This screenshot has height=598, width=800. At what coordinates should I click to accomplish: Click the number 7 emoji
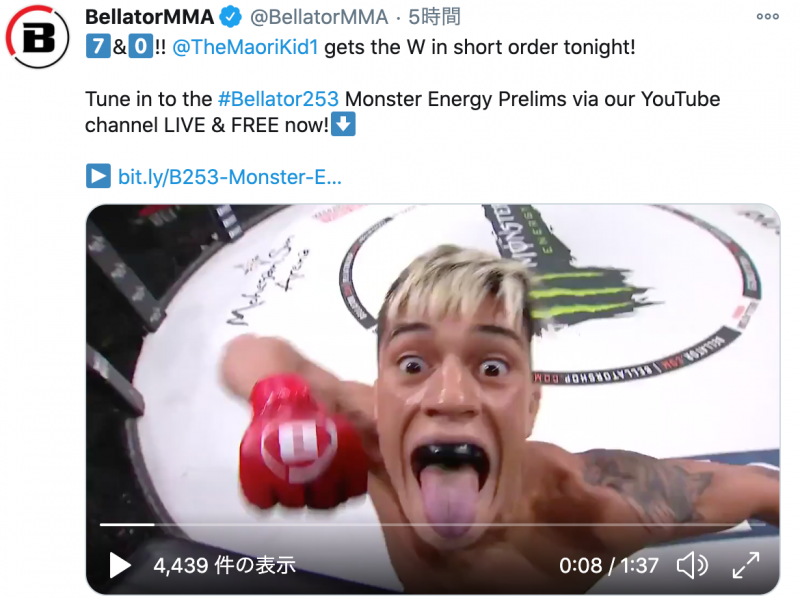[x=98, y=47]
